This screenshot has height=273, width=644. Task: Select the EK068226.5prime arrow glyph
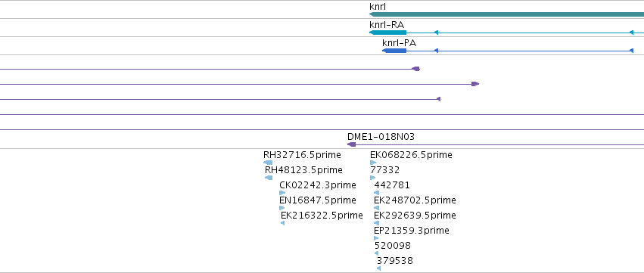pyautogui.click(x=373, y=163)
